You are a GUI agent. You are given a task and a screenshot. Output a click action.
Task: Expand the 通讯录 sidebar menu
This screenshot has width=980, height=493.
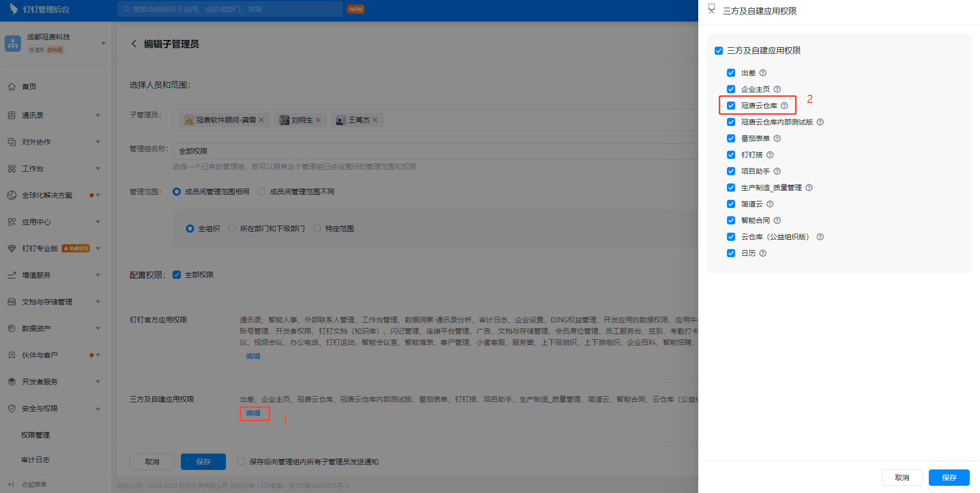pos(98,115)
